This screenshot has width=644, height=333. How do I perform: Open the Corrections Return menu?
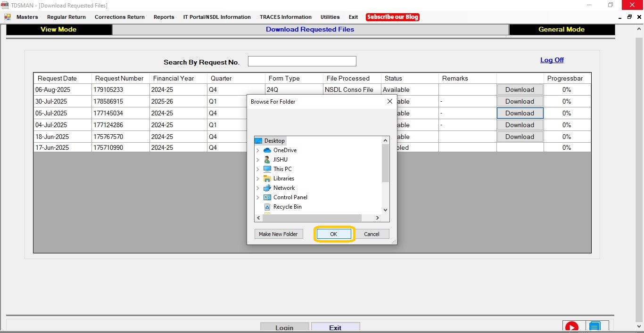[120, 17]
